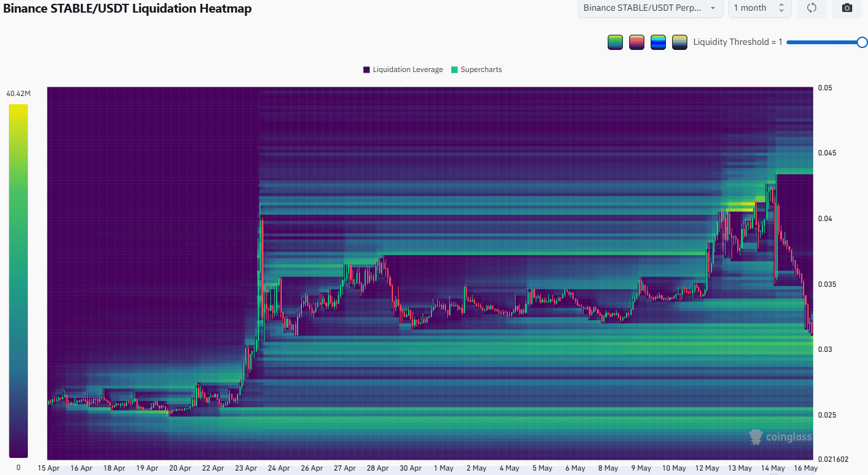Toggle the Liquidation Leverage legend series

403,69
